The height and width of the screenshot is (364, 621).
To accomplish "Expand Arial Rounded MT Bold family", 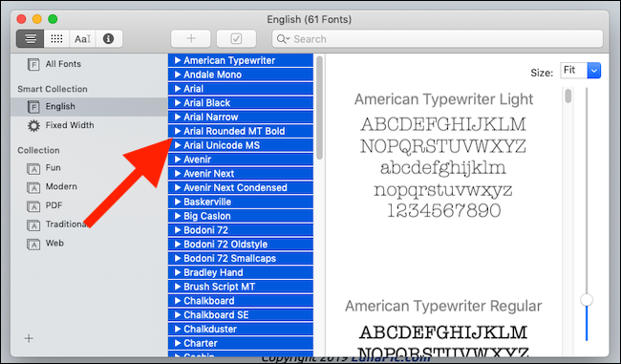I will coord(178,131).
